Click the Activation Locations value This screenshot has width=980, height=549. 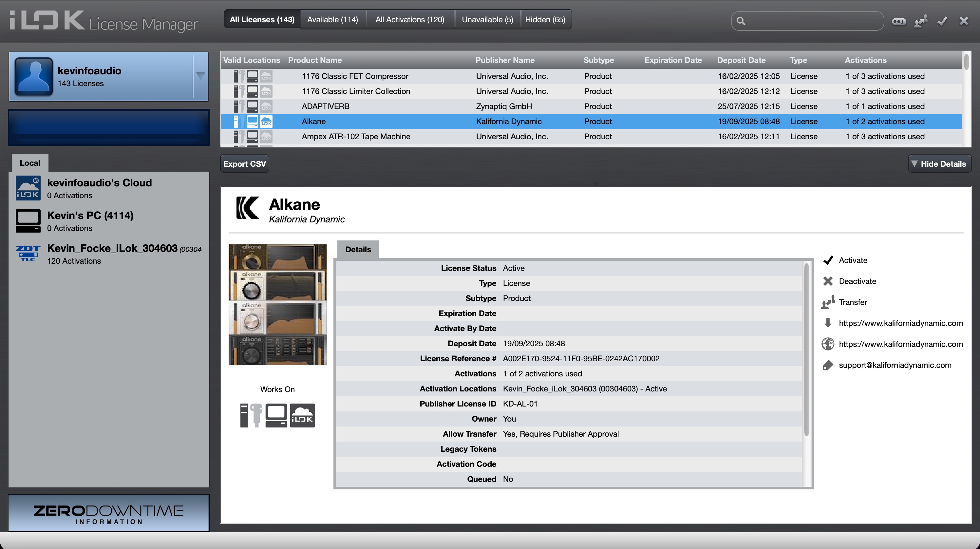pyautogui.click(x=585, y=388)
